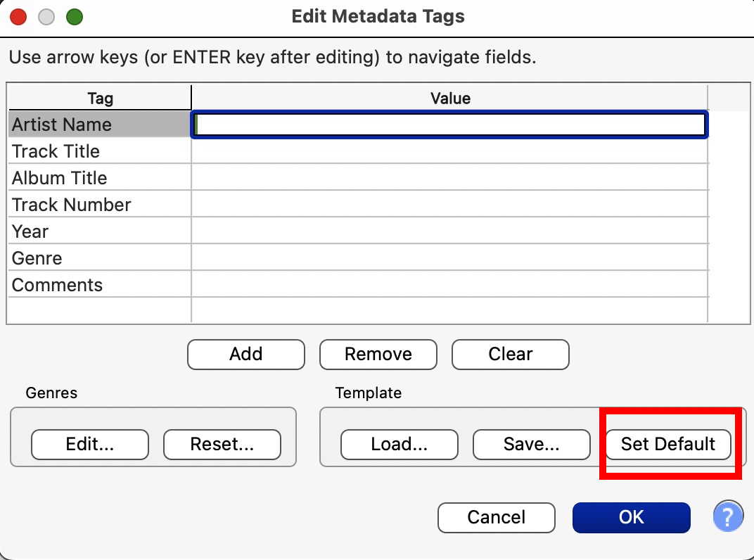Open the Genres Edit... dialog
The width and height of the screenshot is (754, 560).
90,444
